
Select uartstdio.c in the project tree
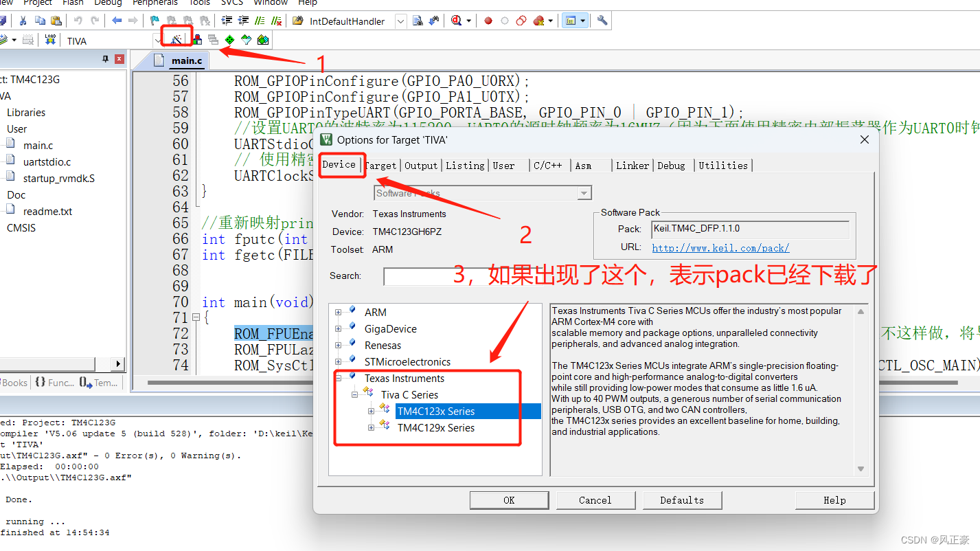[47, 162]
